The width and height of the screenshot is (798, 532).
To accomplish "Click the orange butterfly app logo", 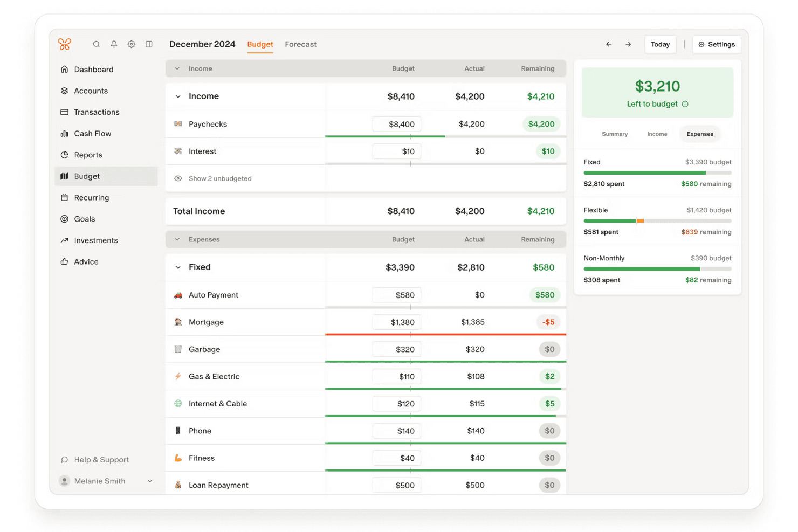I will click(x=65, y=44).
